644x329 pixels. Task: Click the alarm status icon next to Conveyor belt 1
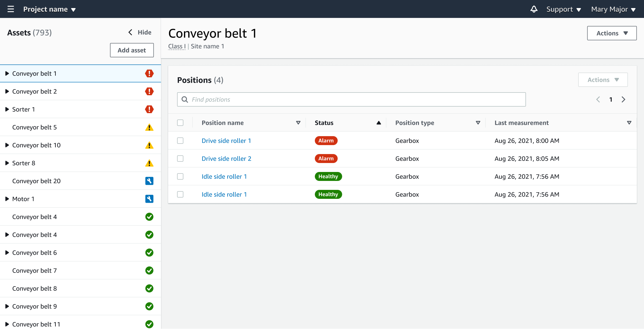(x=149, y=73)
